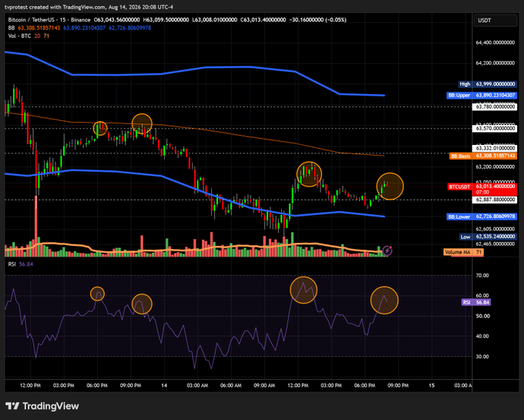Select the RSI legend label with 56.84

click(x=21, y=264)
